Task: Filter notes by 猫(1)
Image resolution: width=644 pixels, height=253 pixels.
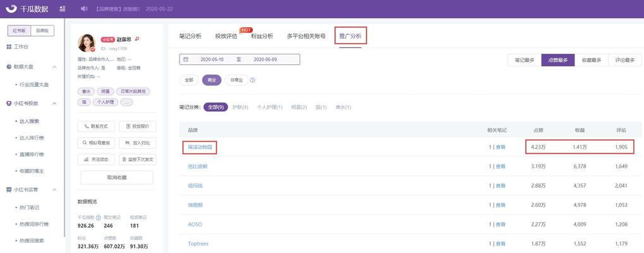Action: (x=321, y=107)
